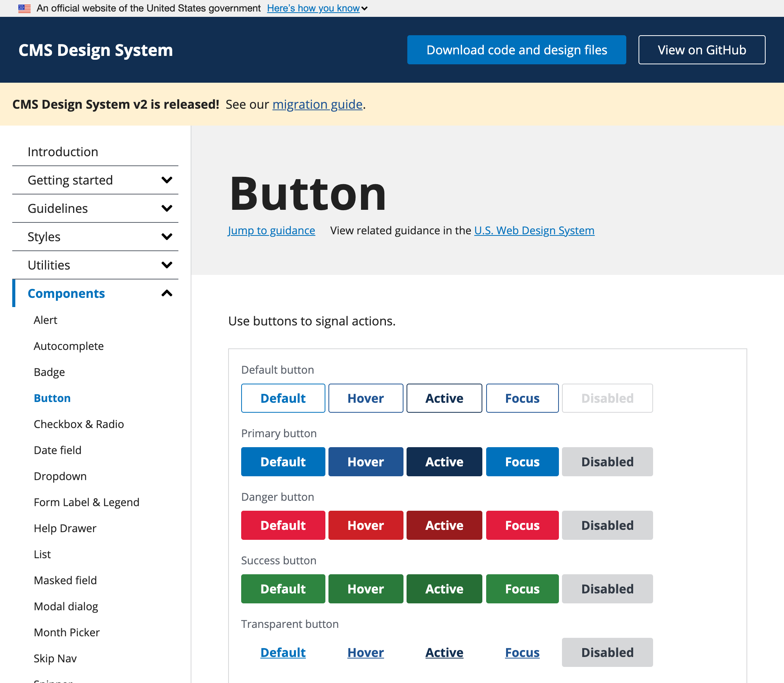
Task: Click red Danger Default button
Action: [x=283, y=525]
